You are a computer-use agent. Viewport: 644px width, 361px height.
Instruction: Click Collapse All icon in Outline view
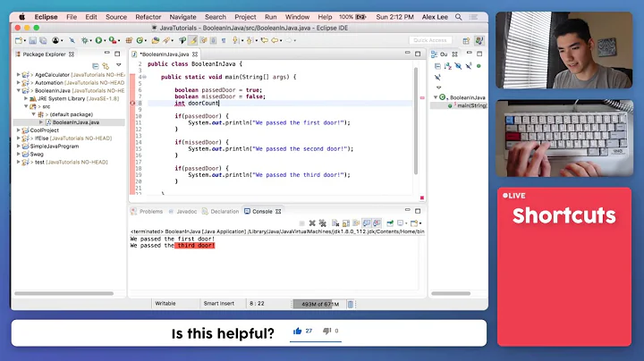[x=437, y=66]
